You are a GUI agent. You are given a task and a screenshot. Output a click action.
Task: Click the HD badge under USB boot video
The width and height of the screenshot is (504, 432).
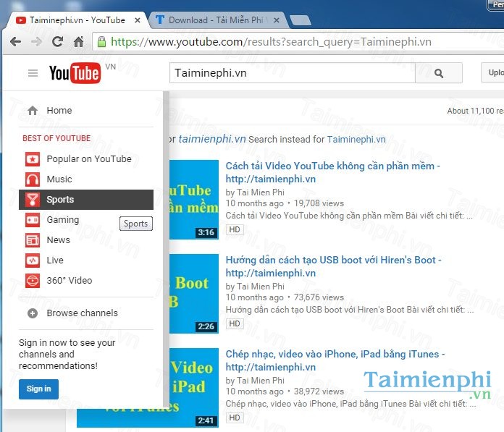[235, 323]
